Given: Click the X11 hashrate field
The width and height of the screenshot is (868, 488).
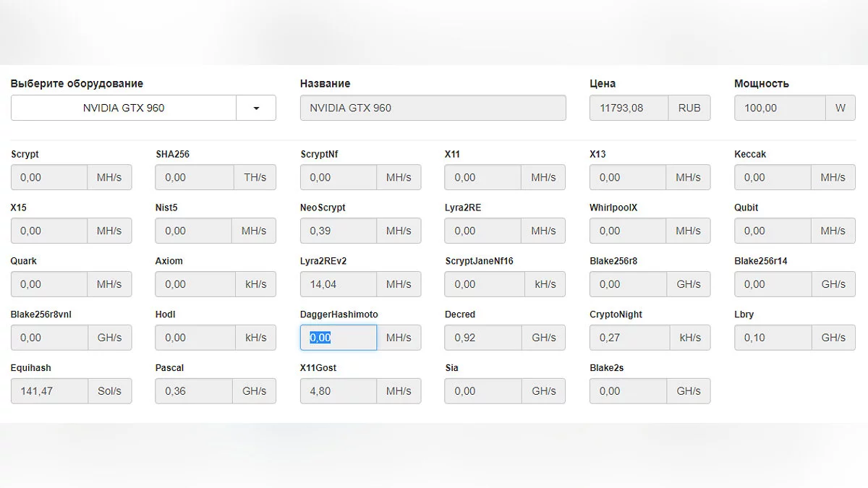Looking at the screenshot, I should [x=483, y=177].
